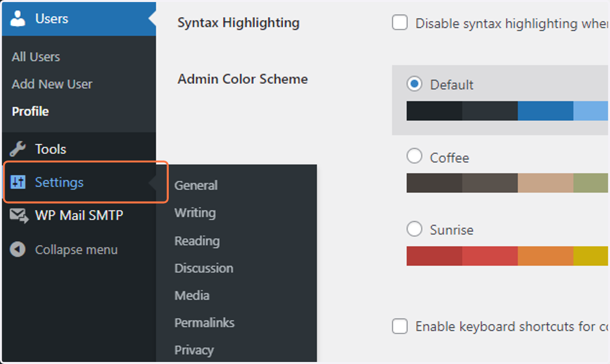The width and height of the screenshot is (610, 364).
Task: Click the Coffee scheme tan swatch
Action: point(545,183)
